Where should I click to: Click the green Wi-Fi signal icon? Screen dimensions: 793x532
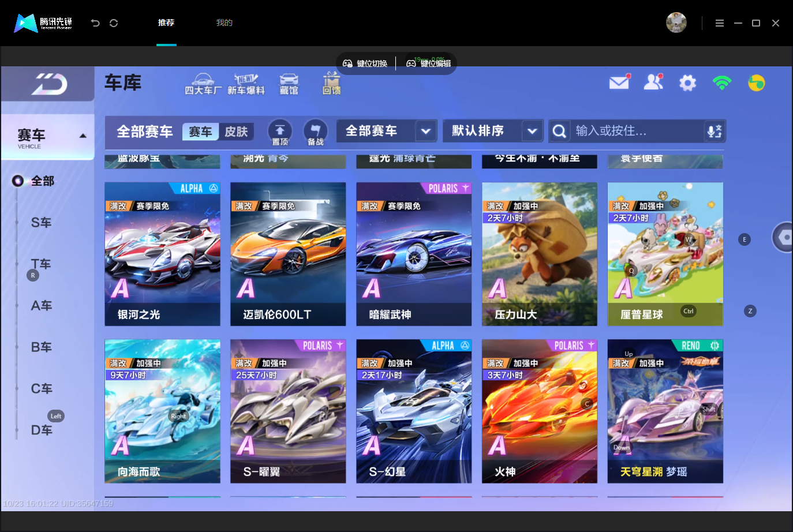(x=722, y=83)
